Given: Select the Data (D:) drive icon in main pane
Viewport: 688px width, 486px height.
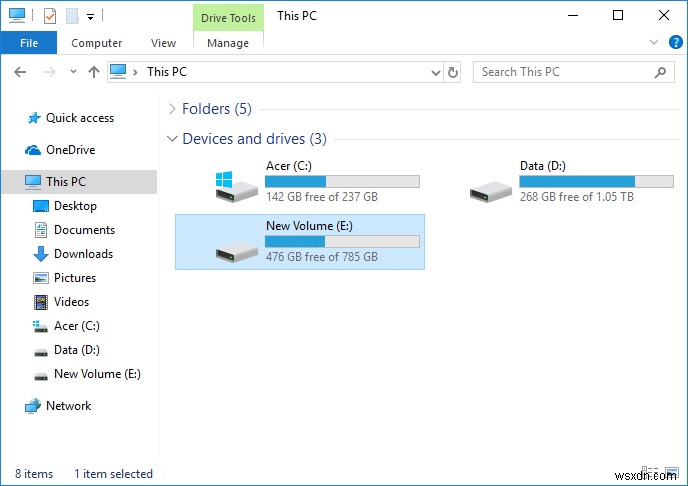Looking at the screenshot, I should [491, 191].
